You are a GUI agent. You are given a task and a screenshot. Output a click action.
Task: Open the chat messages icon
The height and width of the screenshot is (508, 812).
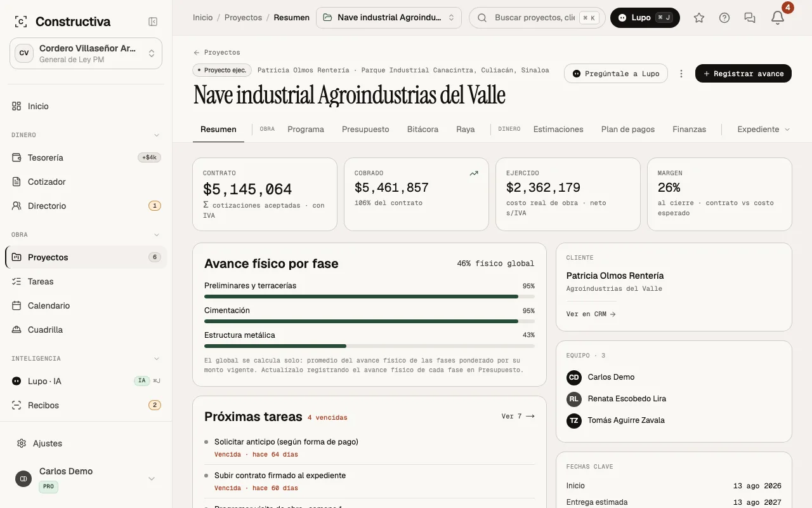[x=750, y=18]
